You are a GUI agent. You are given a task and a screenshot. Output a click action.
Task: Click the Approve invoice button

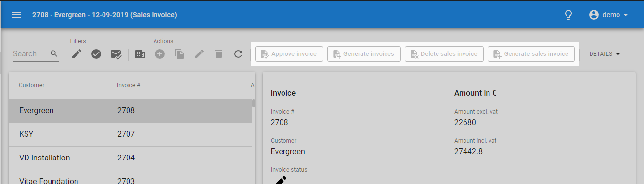[x=289, y=54]
